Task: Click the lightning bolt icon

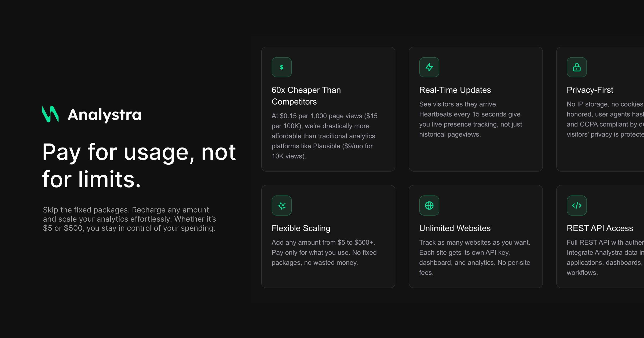Action: coord(429,67)
